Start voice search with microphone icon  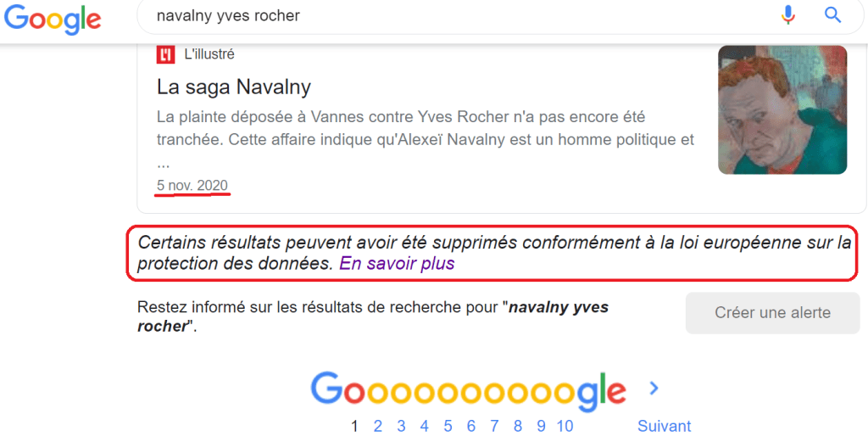[x=788, y=15]
